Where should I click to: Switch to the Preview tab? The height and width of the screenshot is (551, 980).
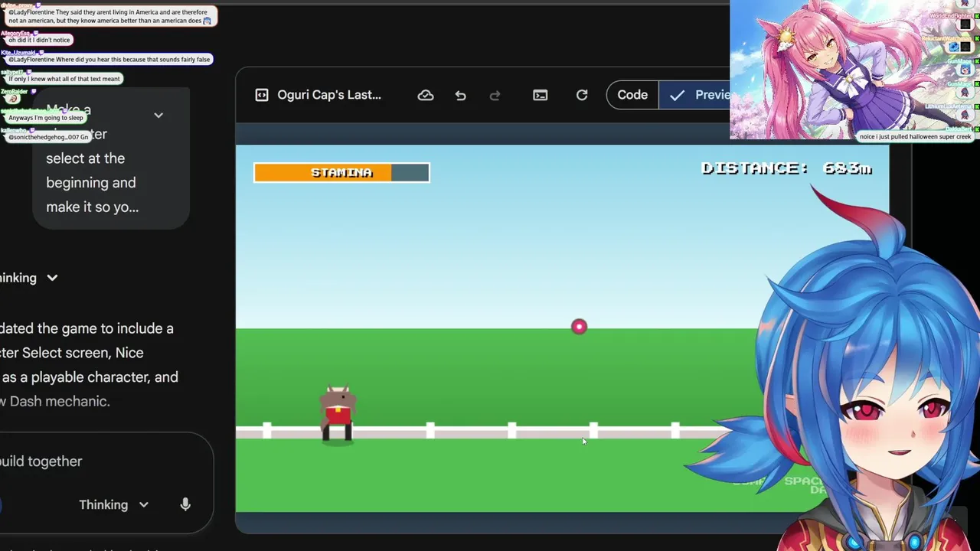coord(697,95)
